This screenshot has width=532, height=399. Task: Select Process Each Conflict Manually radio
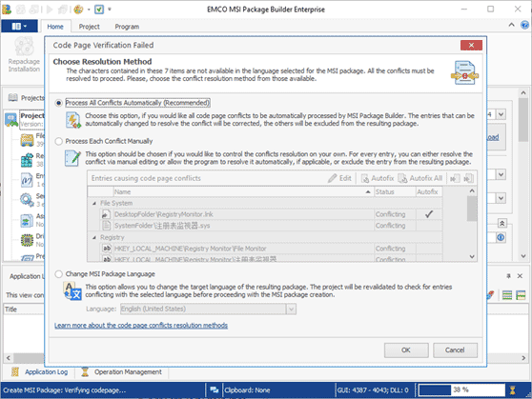click(59, 141)
